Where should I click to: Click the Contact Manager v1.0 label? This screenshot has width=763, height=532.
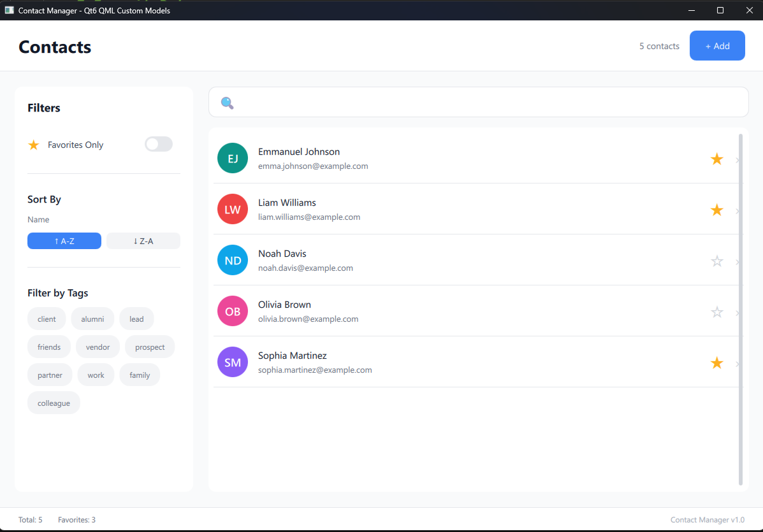(708, 519)
